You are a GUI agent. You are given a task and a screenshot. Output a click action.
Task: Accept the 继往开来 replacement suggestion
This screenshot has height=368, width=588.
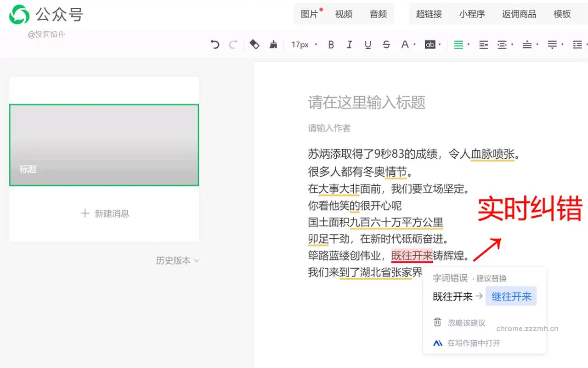[511, 297]
